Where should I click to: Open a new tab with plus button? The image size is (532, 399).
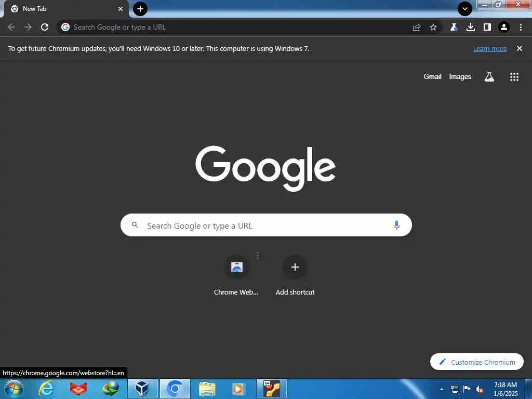pos(140,9)
